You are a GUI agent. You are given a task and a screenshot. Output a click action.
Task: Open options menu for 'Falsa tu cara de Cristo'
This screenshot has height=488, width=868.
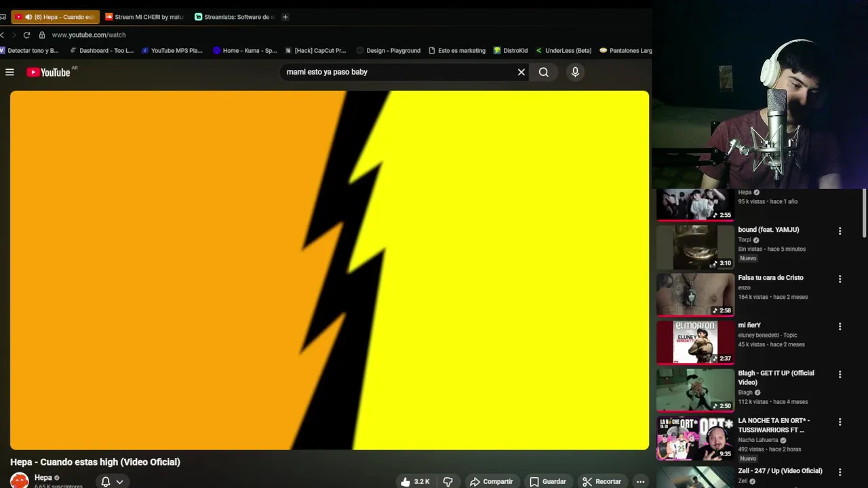[x=840, y=279]
